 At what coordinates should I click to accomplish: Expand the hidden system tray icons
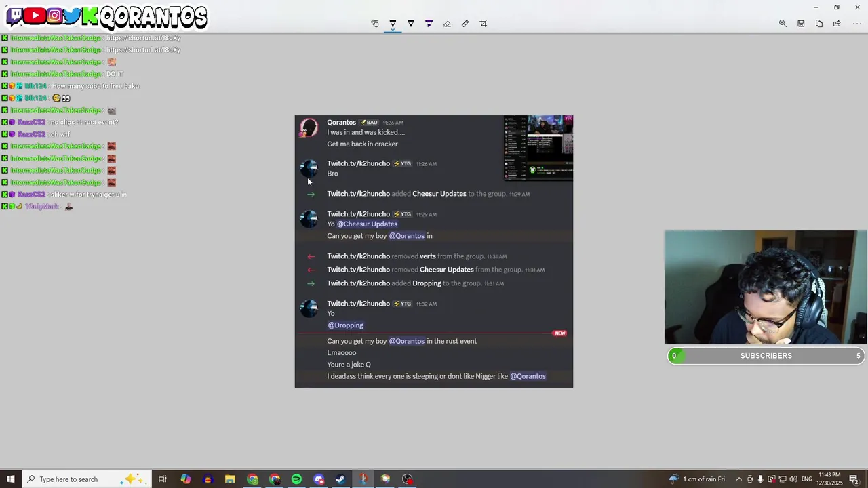coord(739,479)
